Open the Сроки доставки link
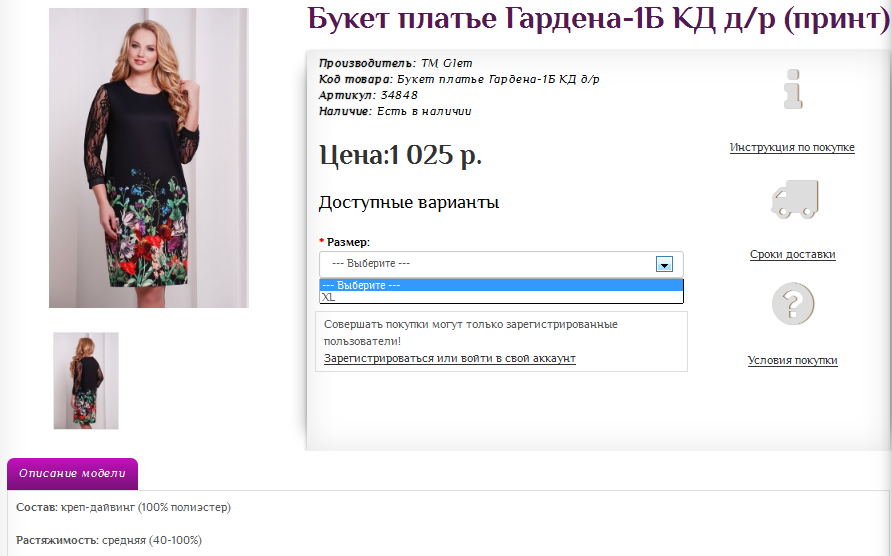892x556 pixels. click(792, 254)
